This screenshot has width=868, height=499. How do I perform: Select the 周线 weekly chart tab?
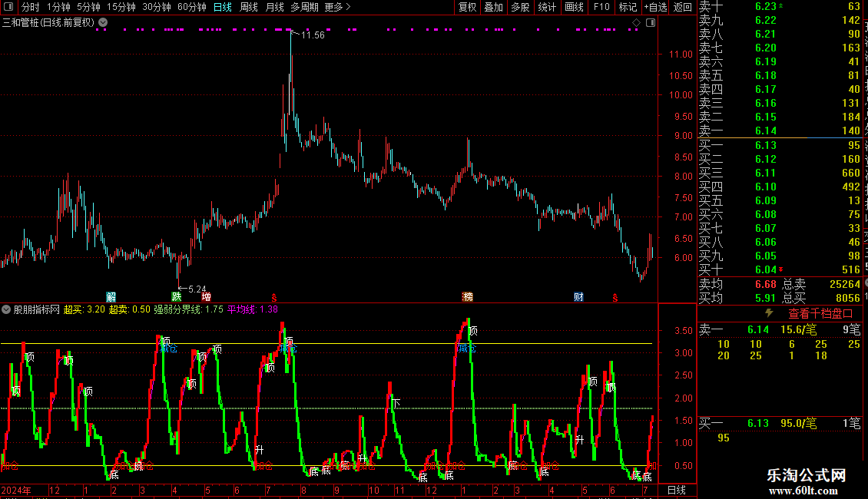249,7
